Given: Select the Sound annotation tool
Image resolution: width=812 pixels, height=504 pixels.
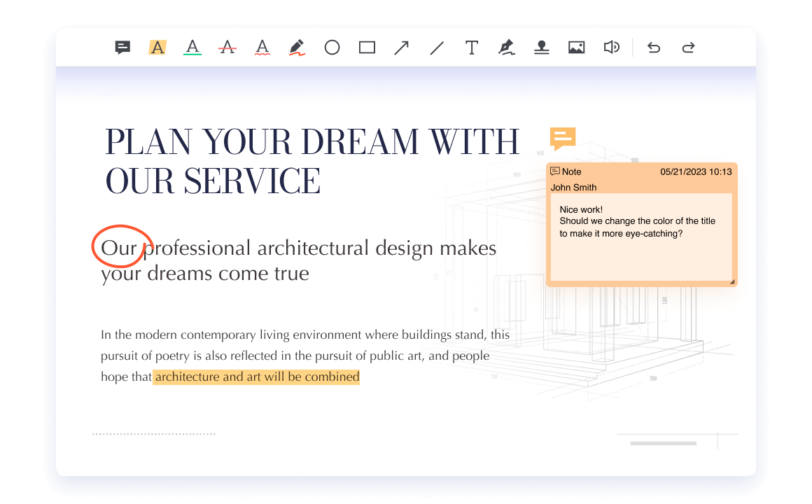Looking at the screenshot, I should tap(611, 48).
